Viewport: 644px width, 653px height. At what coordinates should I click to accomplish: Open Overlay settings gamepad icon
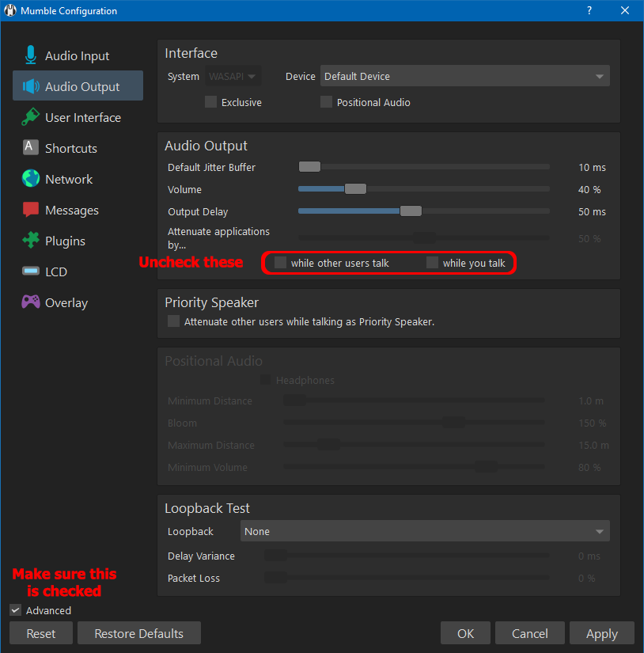[31, 302]
